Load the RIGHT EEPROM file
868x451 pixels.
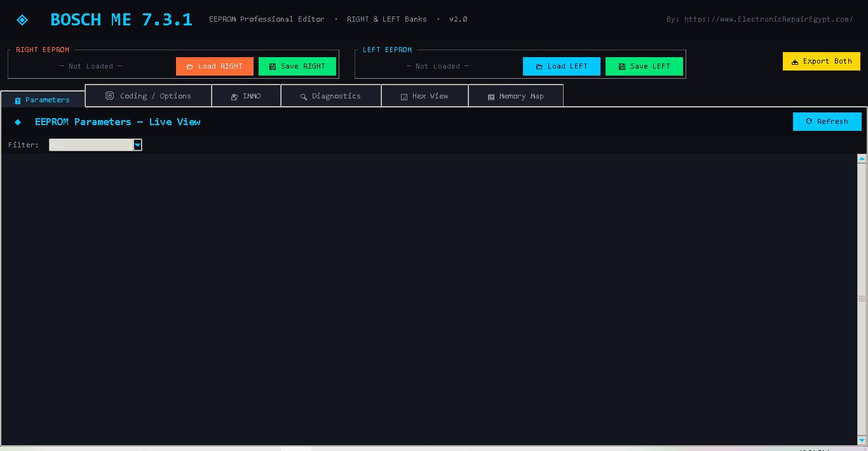(215, 66)
